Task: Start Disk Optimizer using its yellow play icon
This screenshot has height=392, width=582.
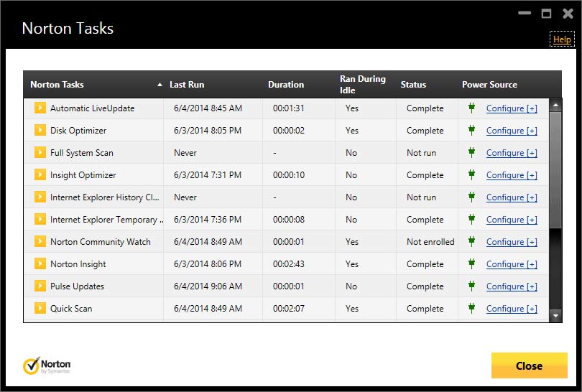Action: pyautogui.click(x=40, y=130)
